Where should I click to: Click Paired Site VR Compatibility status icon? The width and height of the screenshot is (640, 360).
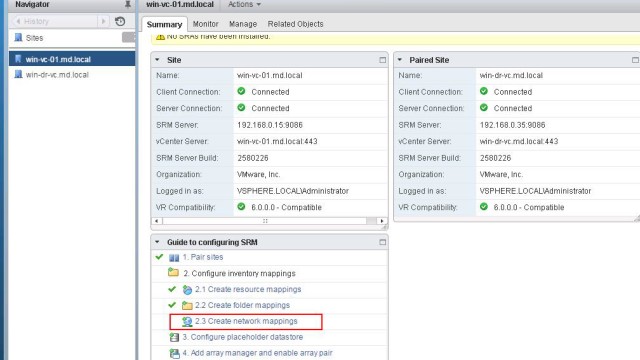[484, 207]
